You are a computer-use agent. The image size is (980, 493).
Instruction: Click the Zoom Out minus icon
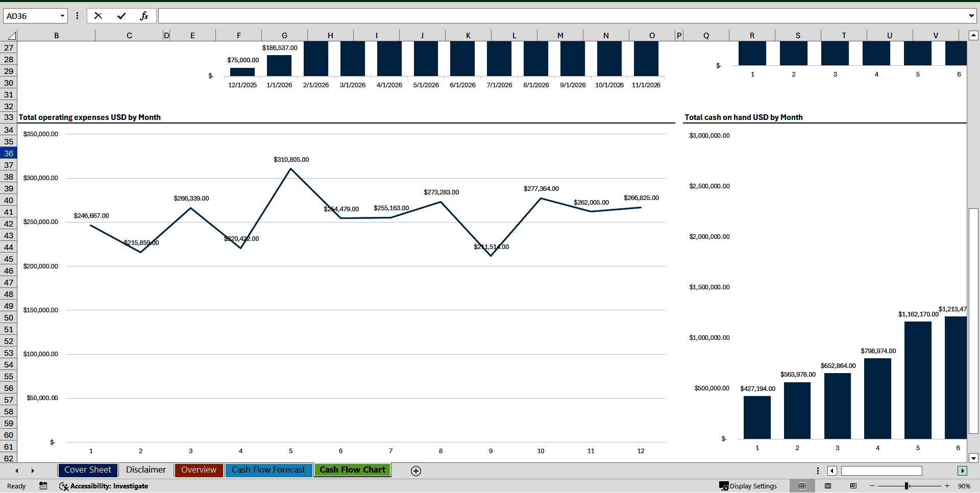click(871, 486)
